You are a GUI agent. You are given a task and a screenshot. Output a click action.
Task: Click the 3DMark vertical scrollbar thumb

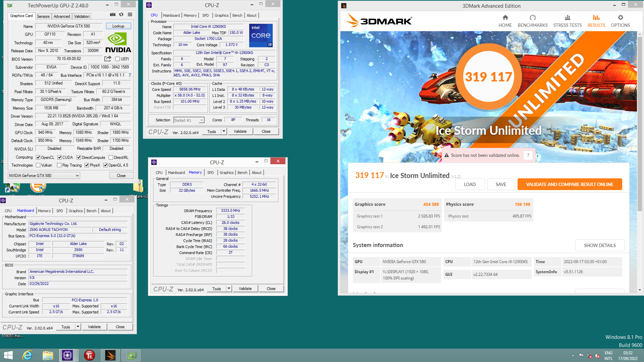640,124
